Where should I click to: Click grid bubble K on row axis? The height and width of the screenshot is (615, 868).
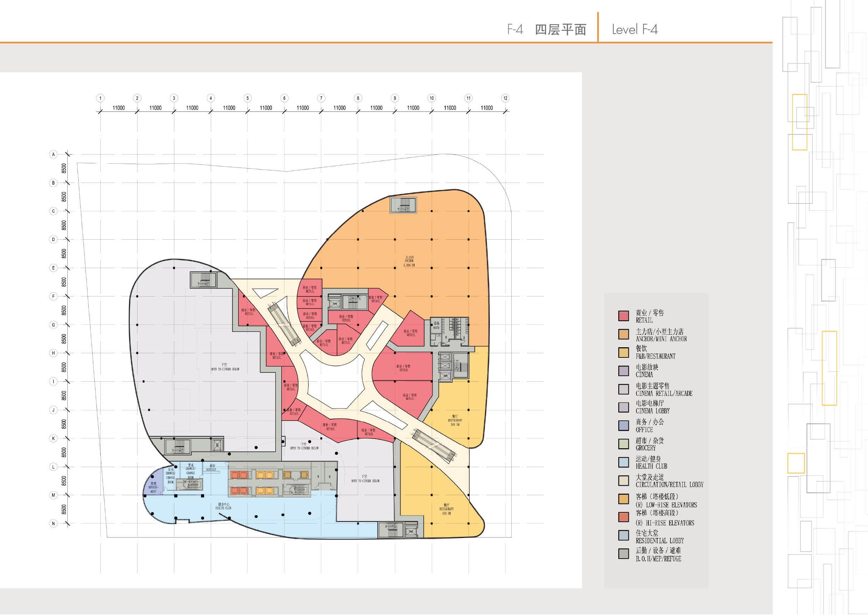[53, 438]
